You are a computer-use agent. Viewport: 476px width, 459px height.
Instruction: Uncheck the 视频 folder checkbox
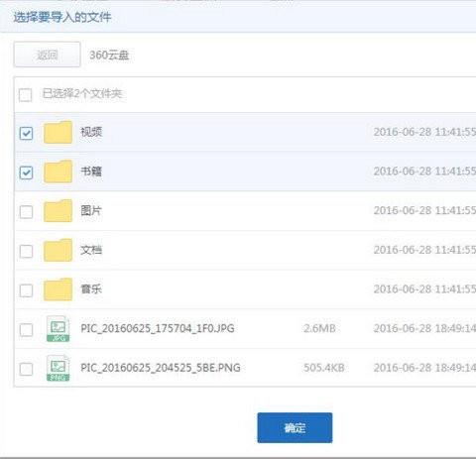tap(26, 134)
